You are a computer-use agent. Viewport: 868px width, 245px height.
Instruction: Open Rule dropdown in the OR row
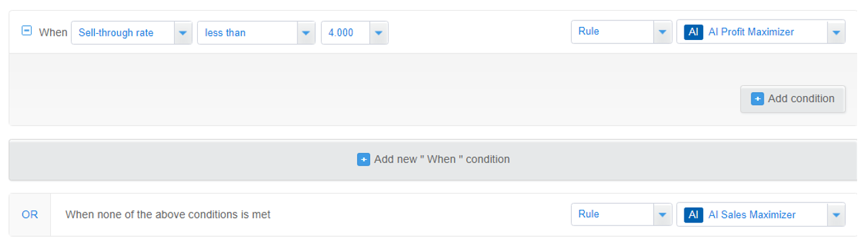[621, 215]
